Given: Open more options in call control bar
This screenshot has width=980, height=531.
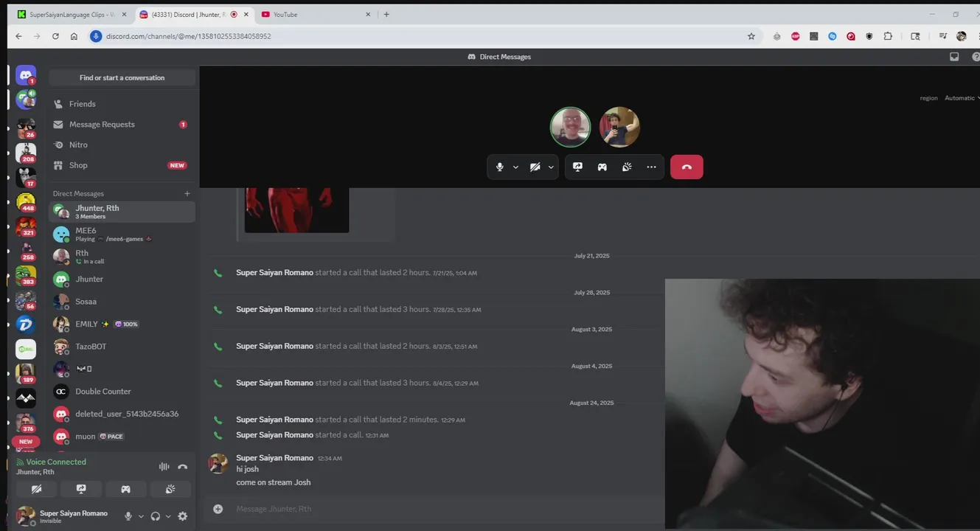Looking at the screenshot, I should pos(651,167).
